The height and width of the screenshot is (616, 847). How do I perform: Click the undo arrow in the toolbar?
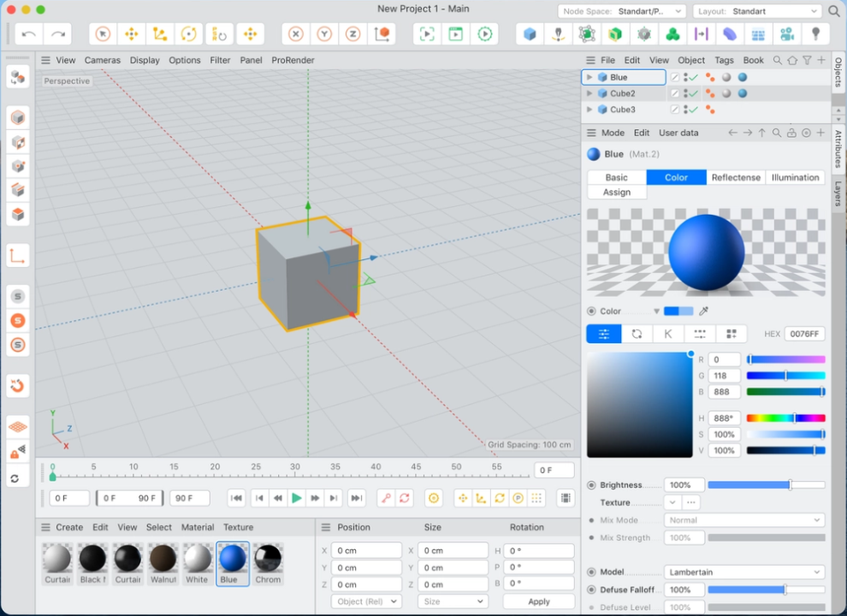click(29, 34)
